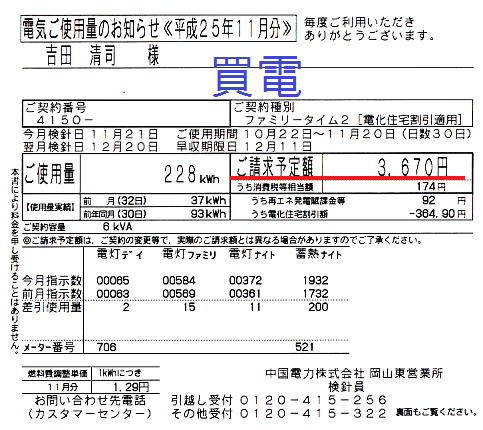Image resolution: width=483 pixels, height=430 pixels.
Task: Click the "ご契約番号" label
Action: 56,107
